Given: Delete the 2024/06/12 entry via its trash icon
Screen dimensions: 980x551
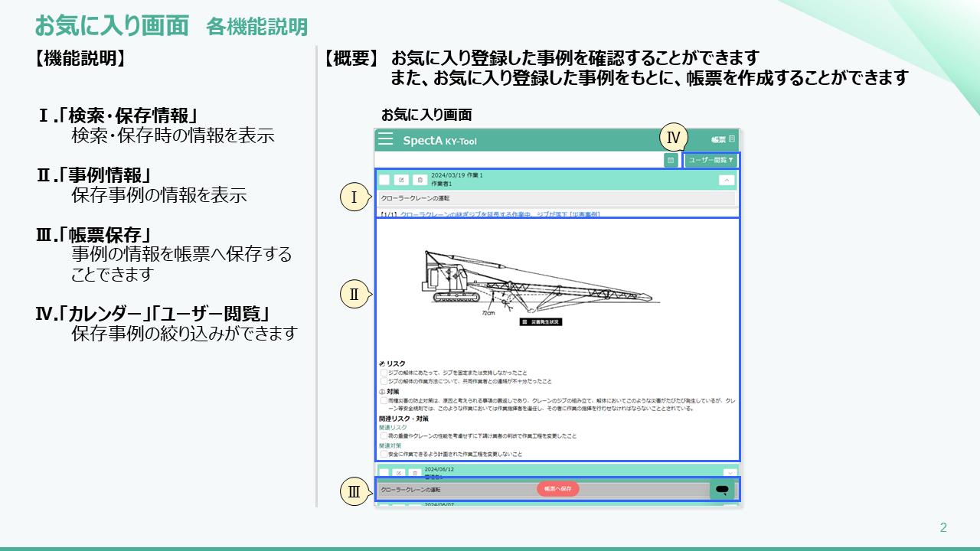Looking at the screenshot, I should [415, 473].
